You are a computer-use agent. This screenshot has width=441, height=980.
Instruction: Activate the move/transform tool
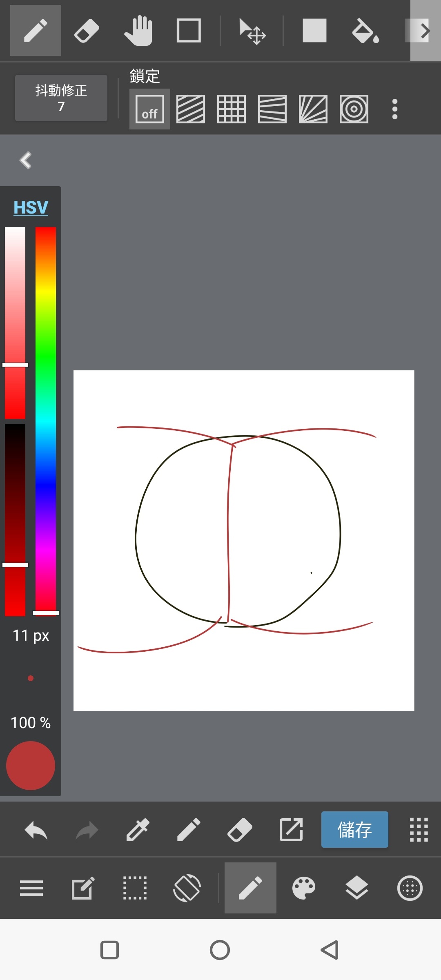click(x=252, y=31)
